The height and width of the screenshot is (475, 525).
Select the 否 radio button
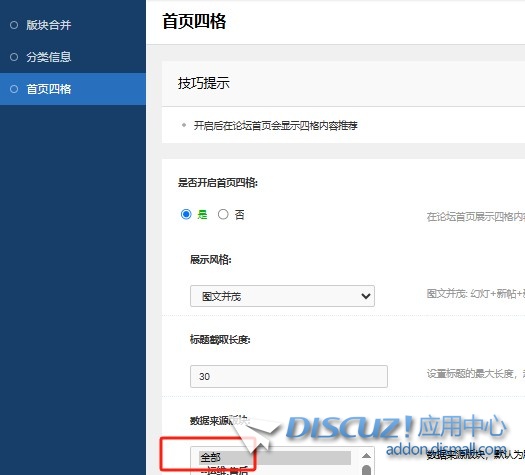pyautogui.click(x=223, y=214)
